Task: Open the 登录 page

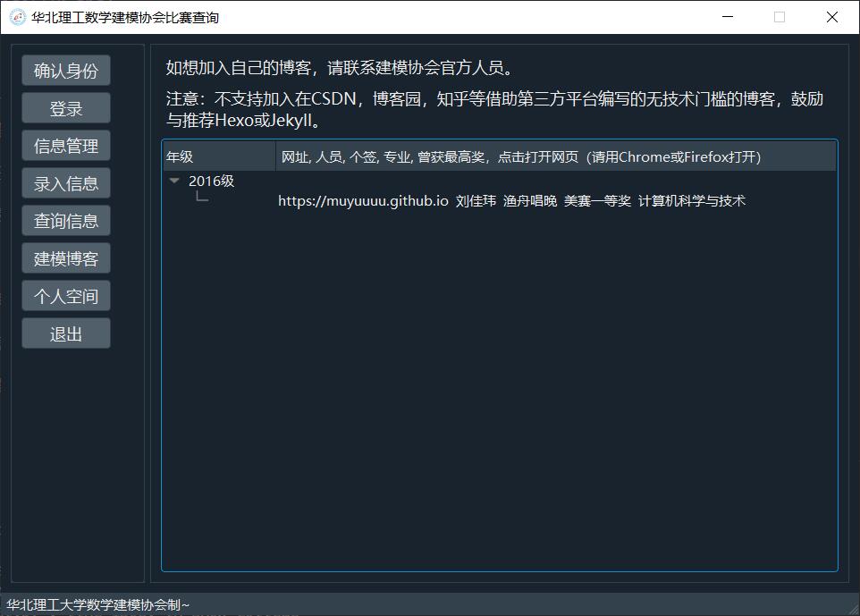Action: click(66, 109)
